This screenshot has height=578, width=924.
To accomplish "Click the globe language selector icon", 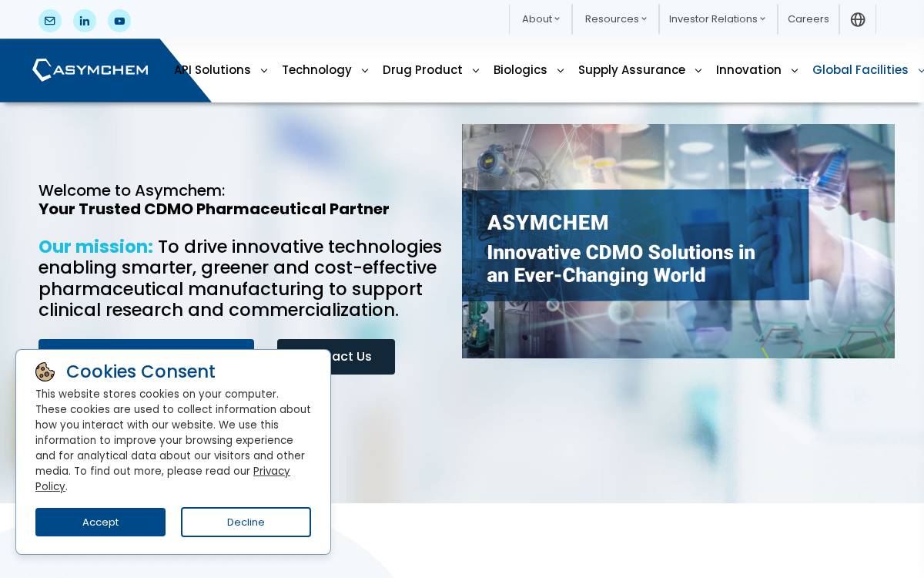I will [858, 19].
